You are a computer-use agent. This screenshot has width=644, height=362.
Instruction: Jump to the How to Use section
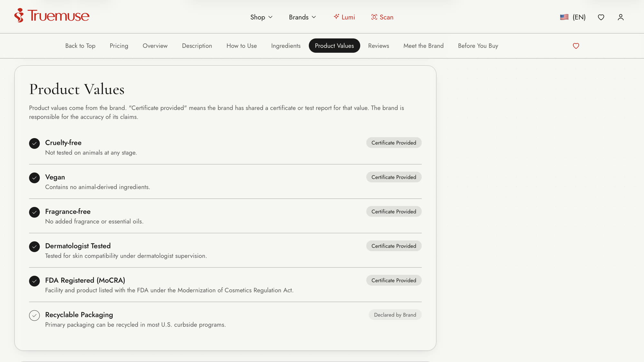coord(241,46)
